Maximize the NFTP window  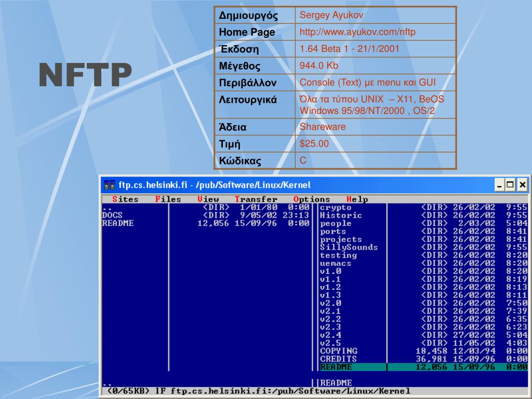(x=510, y=185)
